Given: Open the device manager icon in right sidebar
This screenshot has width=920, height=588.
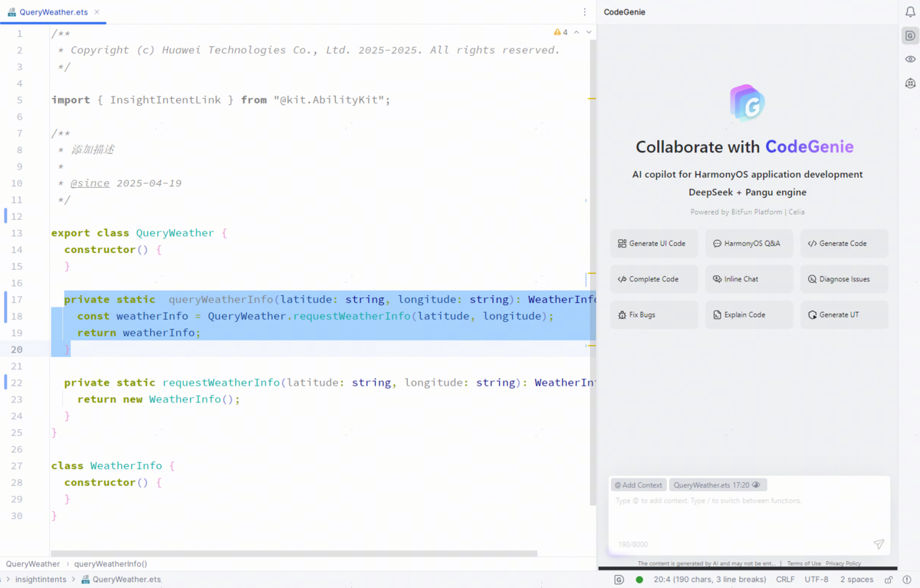Looking at the screenshot, I should tap(910, 83).
